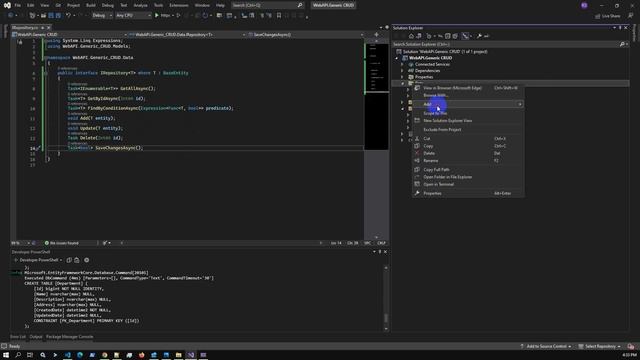Open the Help menu
Image resolution: width=640 pixels, height=360 pixels.
coord(220,5)
